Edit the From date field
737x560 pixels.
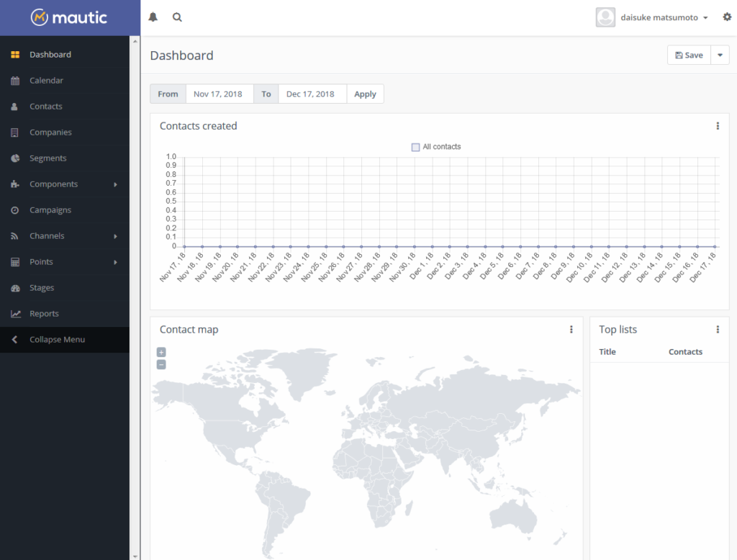(220, 94)
